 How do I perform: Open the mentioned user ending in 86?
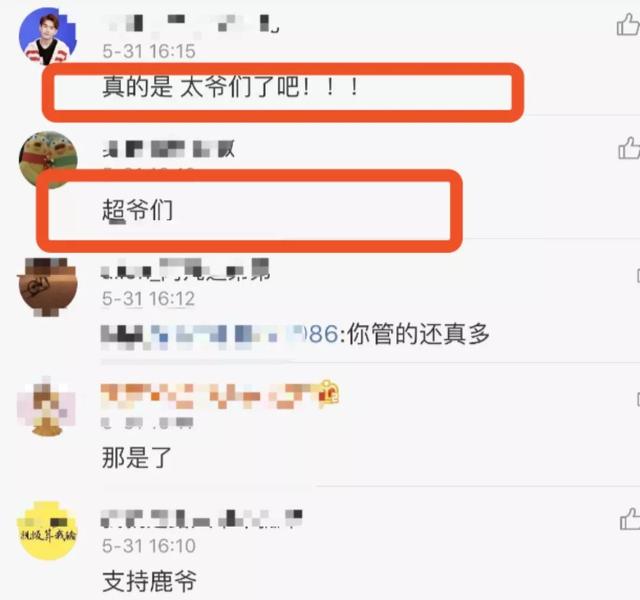tap(219, 336)
